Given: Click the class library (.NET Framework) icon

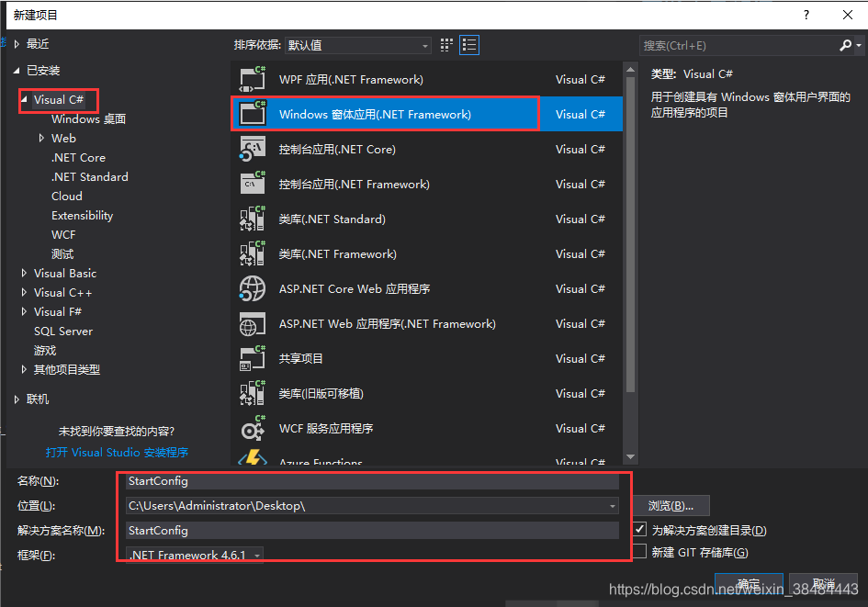Looking at the screenshot, I should coord(253,253).
